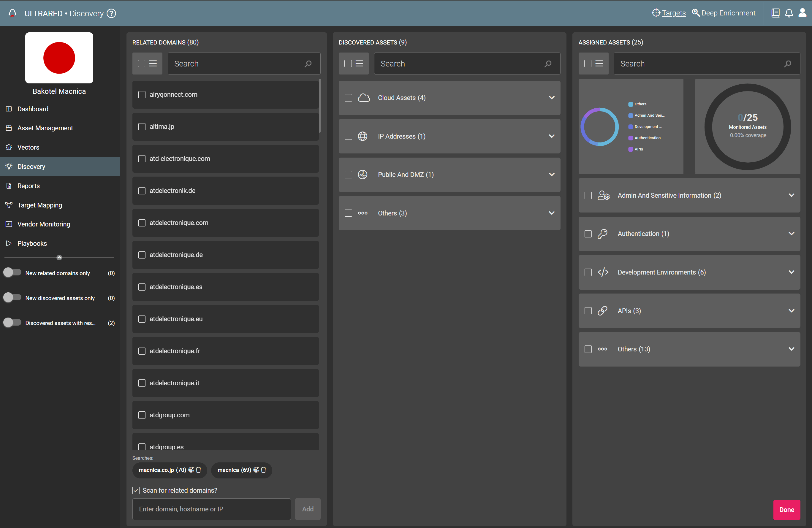Screen dimensions: 812x528
Task: Expand IP Addresses (1) chevron
Action: tap(551, 137)
